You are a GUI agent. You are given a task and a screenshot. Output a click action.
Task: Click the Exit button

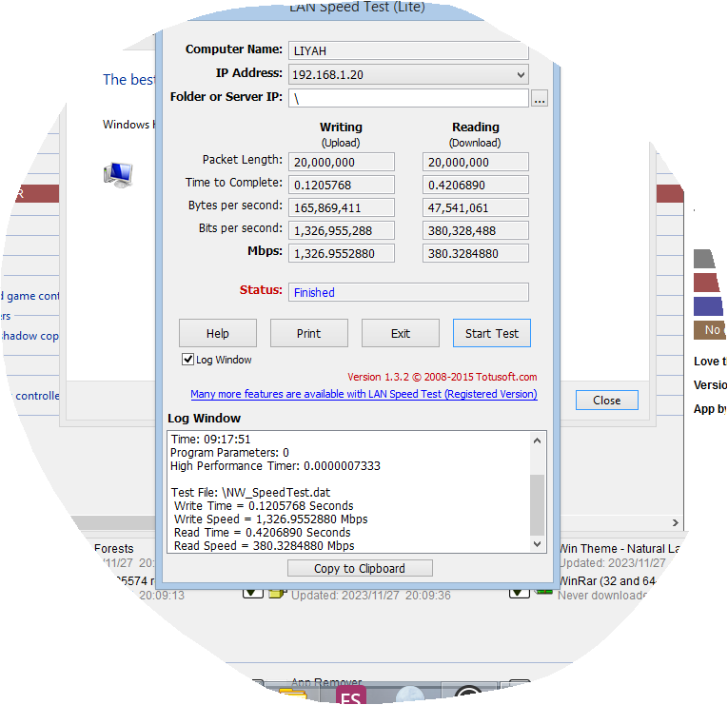[x=401, y=333]
